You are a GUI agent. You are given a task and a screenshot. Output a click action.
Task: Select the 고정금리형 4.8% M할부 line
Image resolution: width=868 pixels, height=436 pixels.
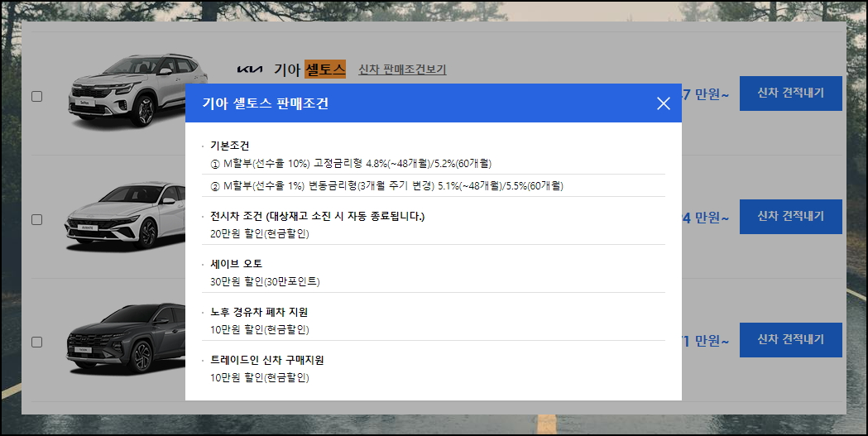[351, 164]
